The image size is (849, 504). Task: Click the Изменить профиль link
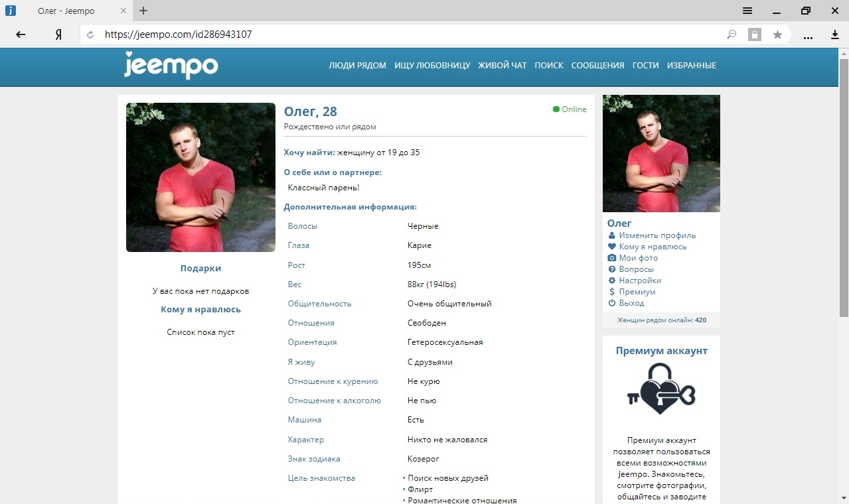657,235
